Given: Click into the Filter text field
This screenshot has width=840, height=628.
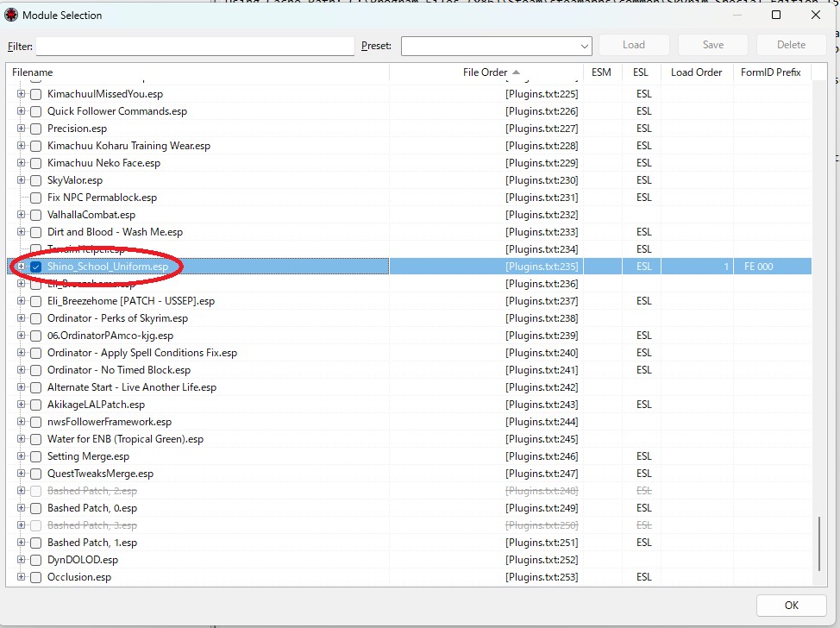Looking at the screenshot, I should (x=195, y=46).
